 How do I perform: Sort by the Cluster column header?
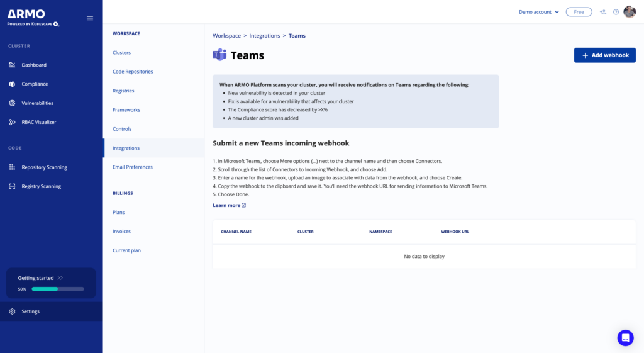pyautogui.click(x=305, y=232)
